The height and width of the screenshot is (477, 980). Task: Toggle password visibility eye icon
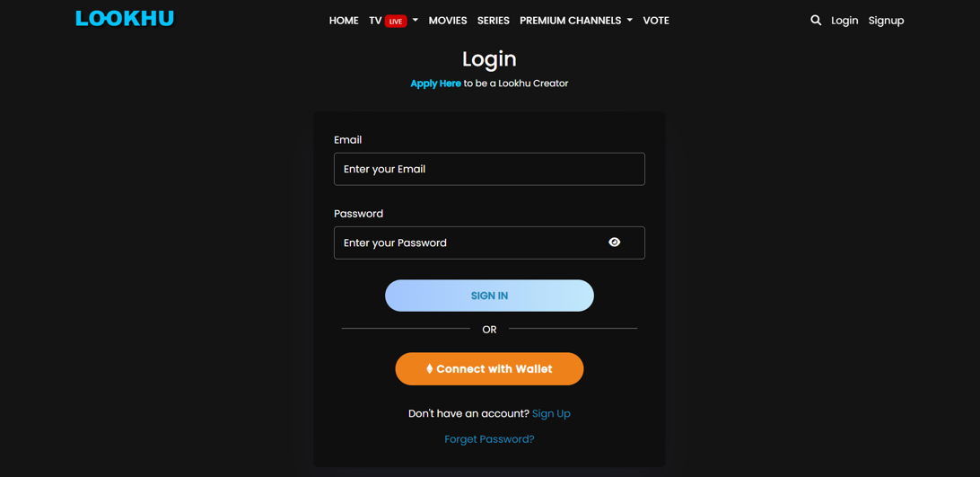pyautogui.click(x=615, y=243)
